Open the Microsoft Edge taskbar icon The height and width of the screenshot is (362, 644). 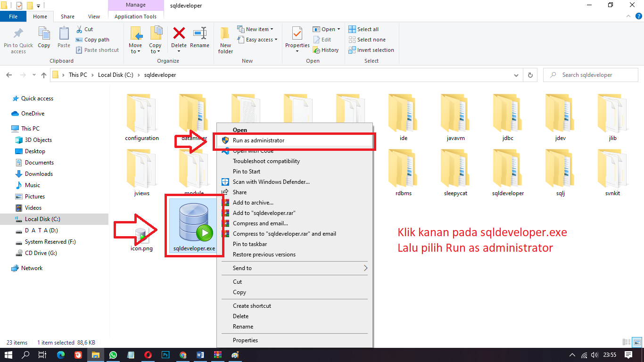point(61,355)
